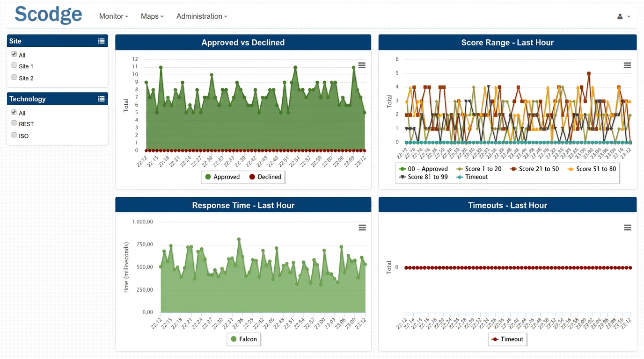Click the 750,00 axis label in Response Time
Viewport: 644px width, 359px height.
(144, 244)
